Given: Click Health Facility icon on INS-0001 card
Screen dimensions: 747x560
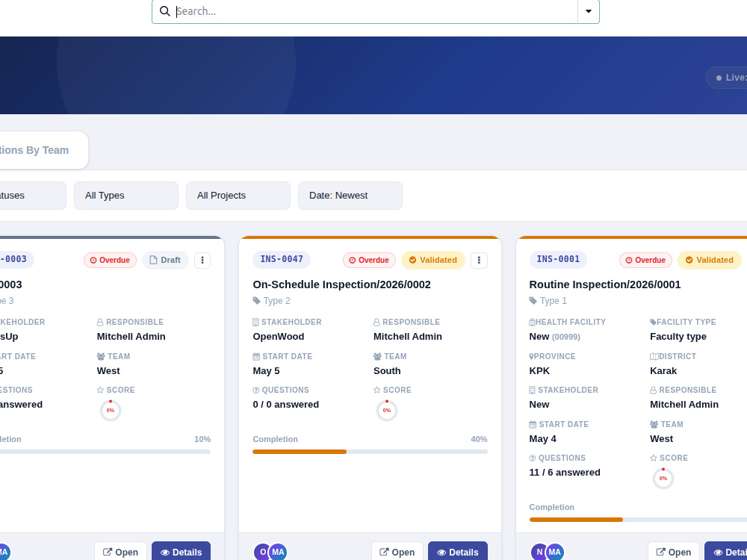Looking at the screenshot, I should 532,323.
